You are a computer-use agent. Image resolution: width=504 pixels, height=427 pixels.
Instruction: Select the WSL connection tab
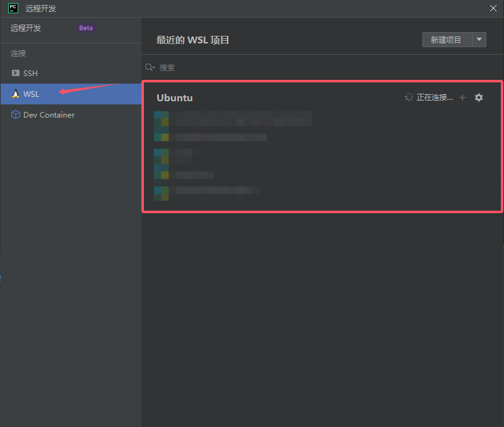(x=71, y=94)
